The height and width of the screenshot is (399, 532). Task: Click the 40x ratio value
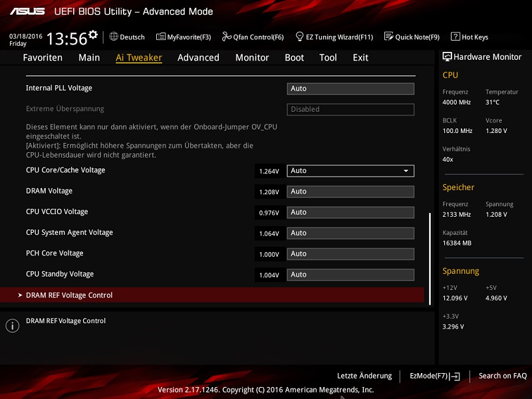pyautogui.click(x=448, y=160)
